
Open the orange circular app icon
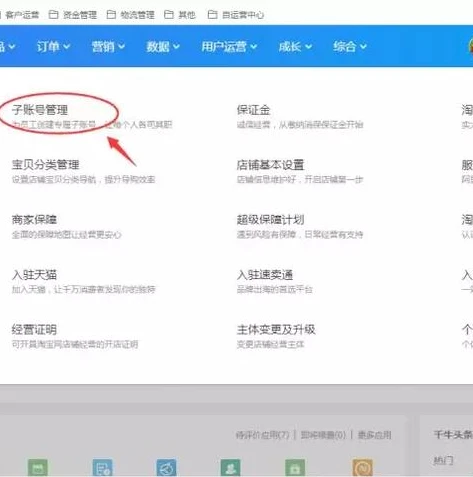(x=363, y=468)
